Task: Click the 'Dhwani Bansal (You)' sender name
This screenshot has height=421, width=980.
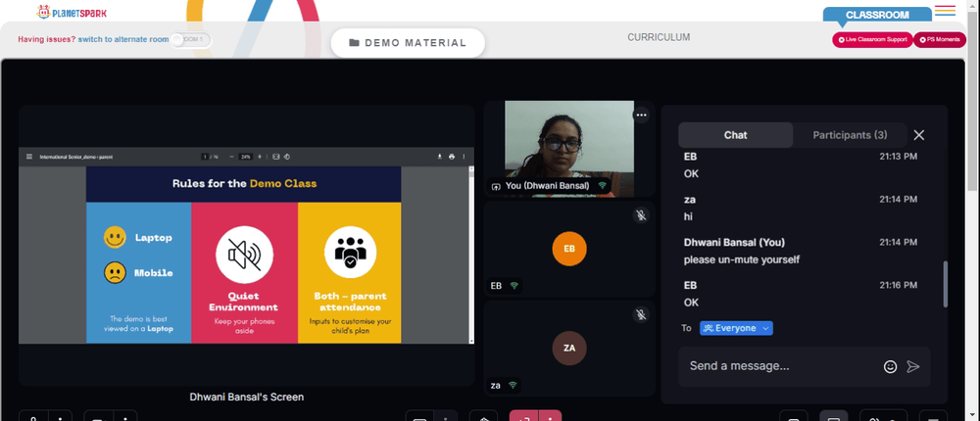Action: (x=734, y=242)
